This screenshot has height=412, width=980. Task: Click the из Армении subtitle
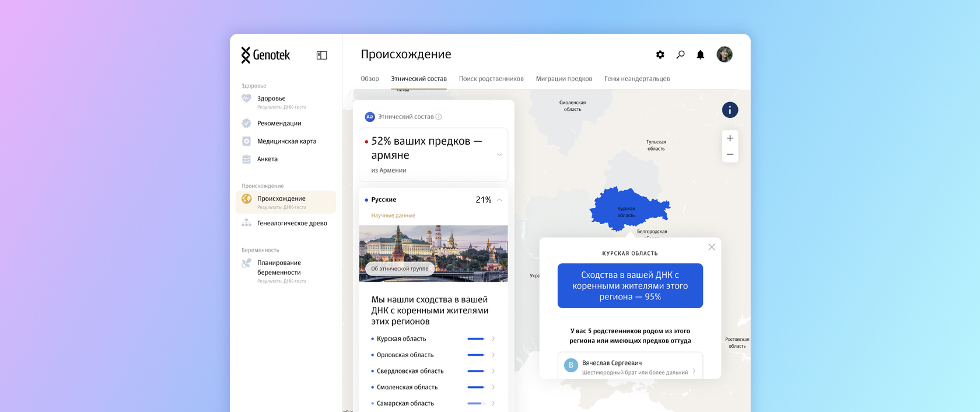pyautogui.click(x=388, y=170)
